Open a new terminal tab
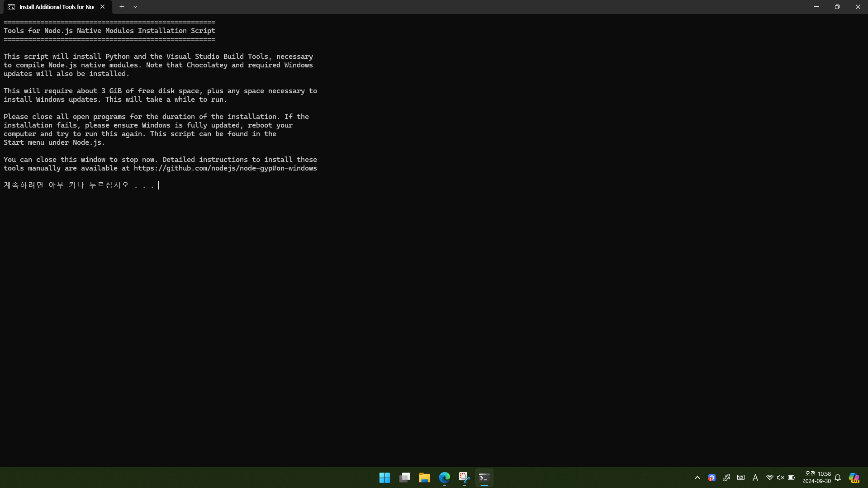This screenshot has width=868, height=488. 122,7
